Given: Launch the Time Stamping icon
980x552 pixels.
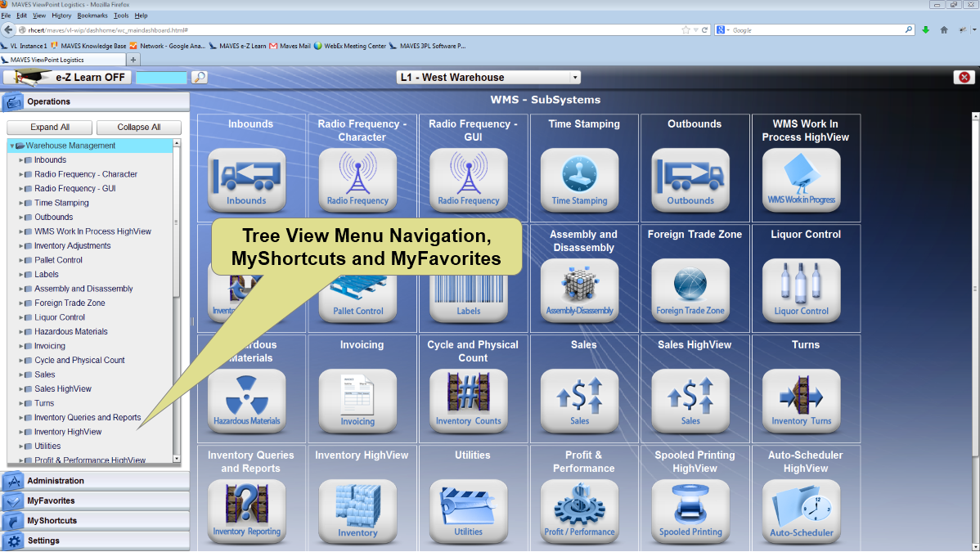Looking at the screenshot, I should [x=579, y=180].
